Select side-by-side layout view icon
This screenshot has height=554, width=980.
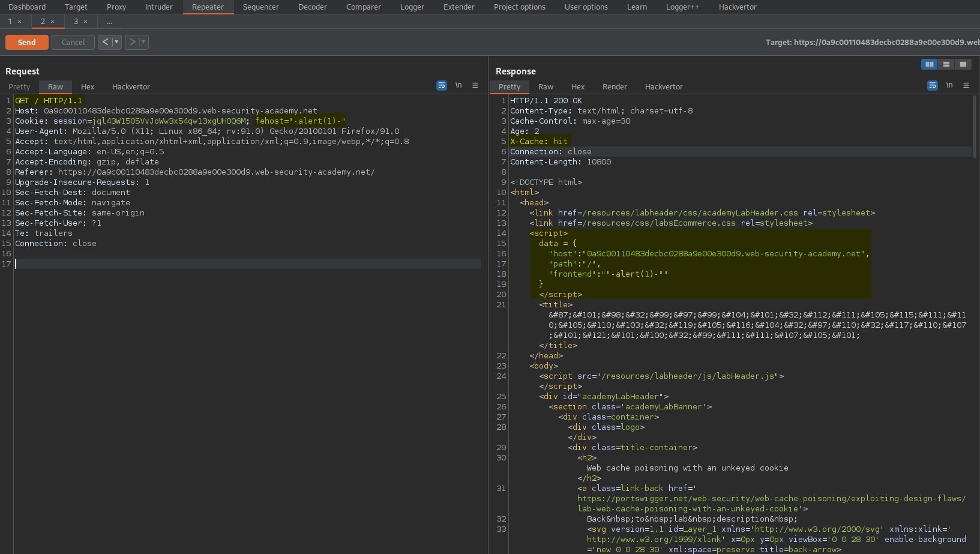(929, 64)
